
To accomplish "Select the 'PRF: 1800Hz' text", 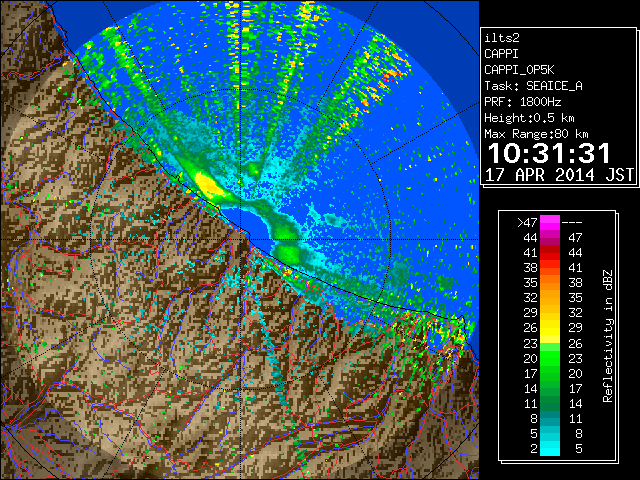I will coord(522,102).
